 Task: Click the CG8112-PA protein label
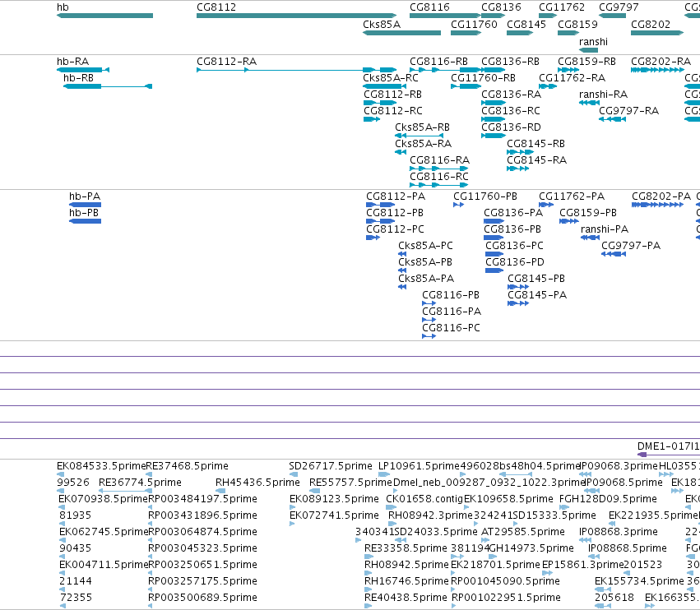click(396, 196)
